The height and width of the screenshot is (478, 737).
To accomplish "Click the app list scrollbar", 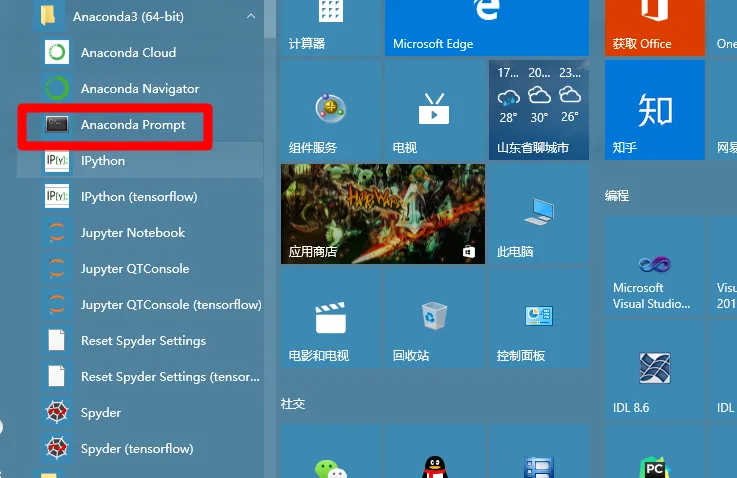I will coord(270,19).
